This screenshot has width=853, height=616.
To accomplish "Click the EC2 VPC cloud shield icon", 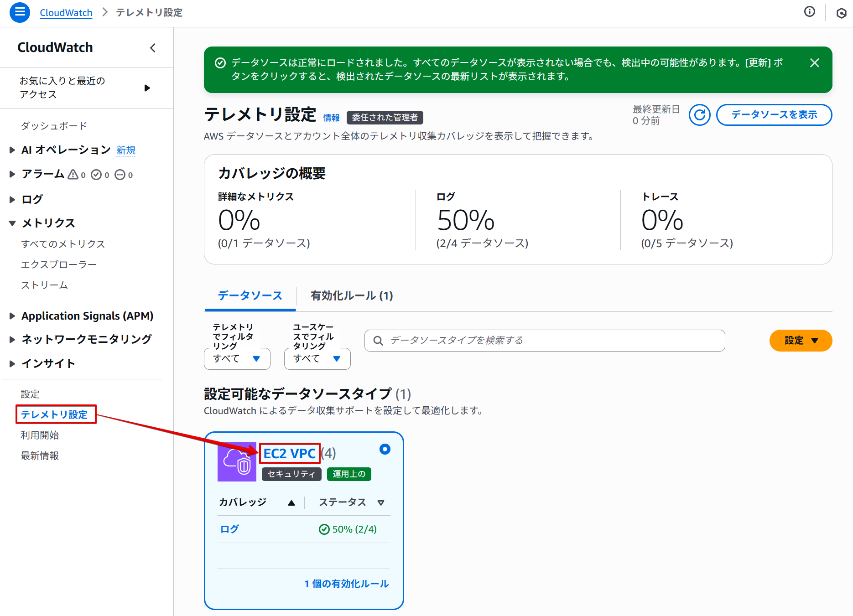I will click(237, 462).
